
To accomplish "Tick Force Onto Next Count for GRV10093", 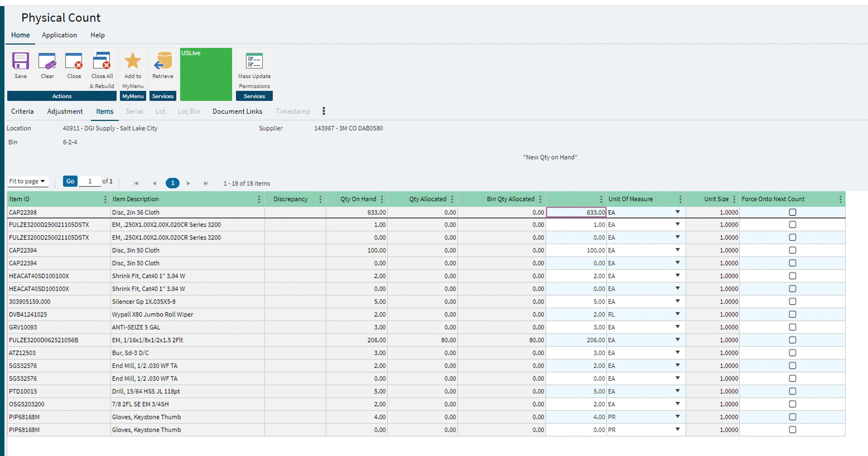I will [x=792, y=327].
